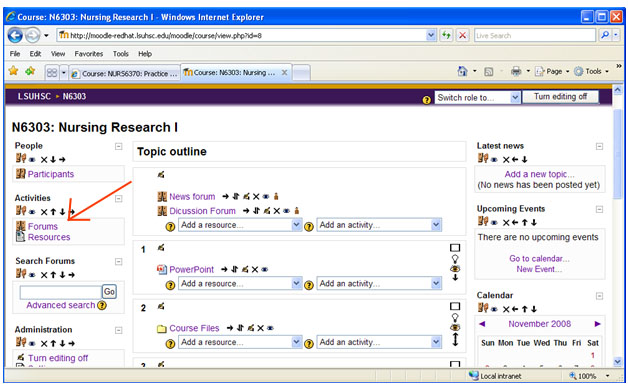628x385 pixels.
Task: Hide the People block using its eye icon
Action: (32, 159)
